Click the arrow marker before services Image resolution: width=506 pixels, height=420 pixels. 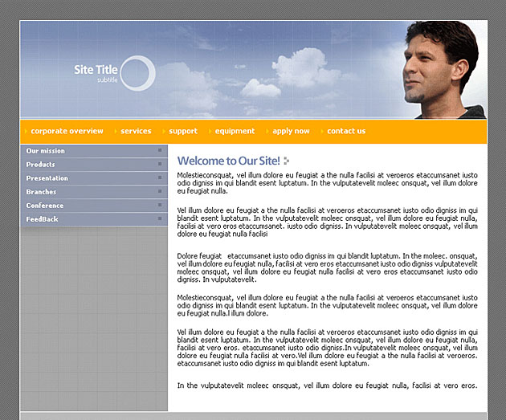116,131
